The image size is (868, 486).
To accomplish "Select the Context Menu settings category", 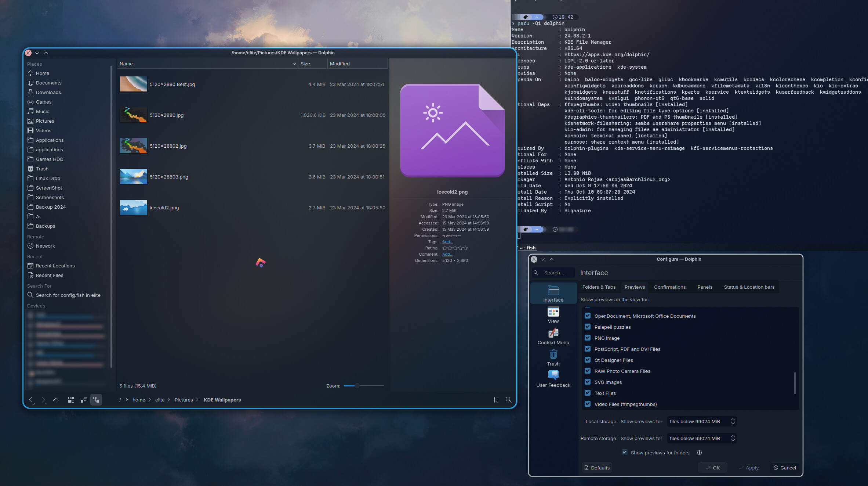I will point(553,336).
